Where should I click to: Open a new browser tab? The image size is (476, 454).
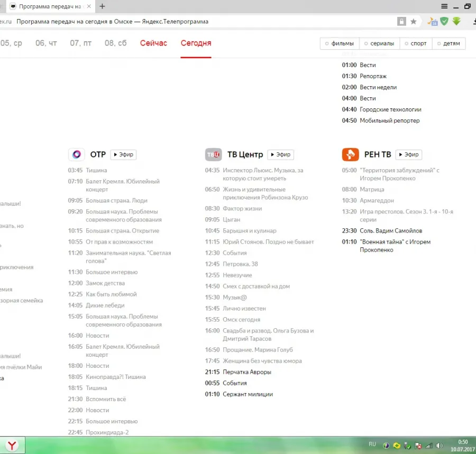[102, 6]
